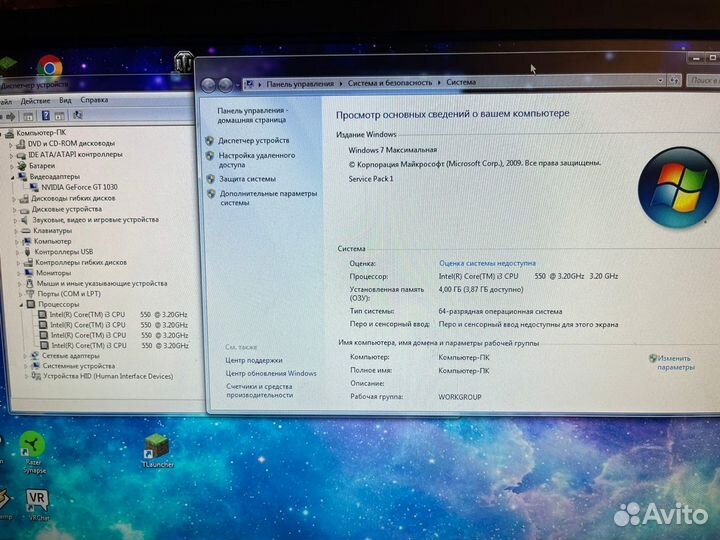Viewport: 720px width, 540px height.
Task: Open Диспетчер устройств link in sidebar
Action: 253,141
